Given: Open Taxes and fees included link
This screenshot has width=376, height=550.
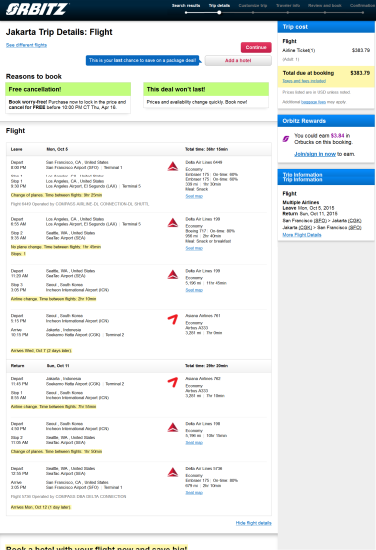Looking at the screenshot, I should [304, 81].
